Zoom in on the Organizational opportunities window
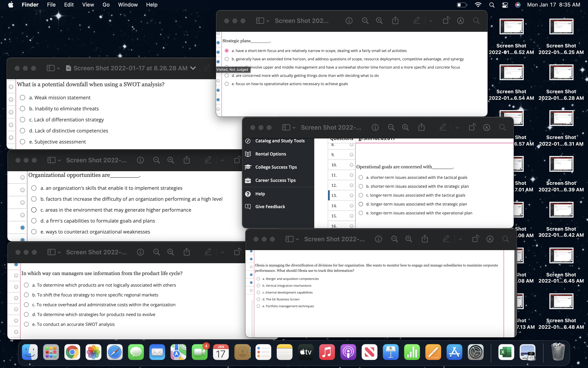 pos(170,160)
